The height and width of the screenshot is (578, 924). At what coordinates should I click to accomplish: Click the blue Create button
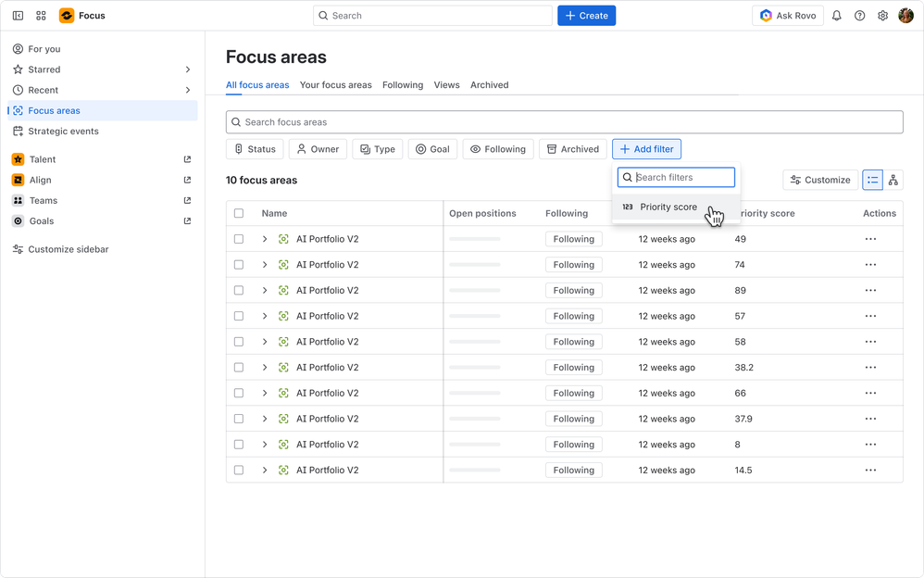click(x=586, y=16)
